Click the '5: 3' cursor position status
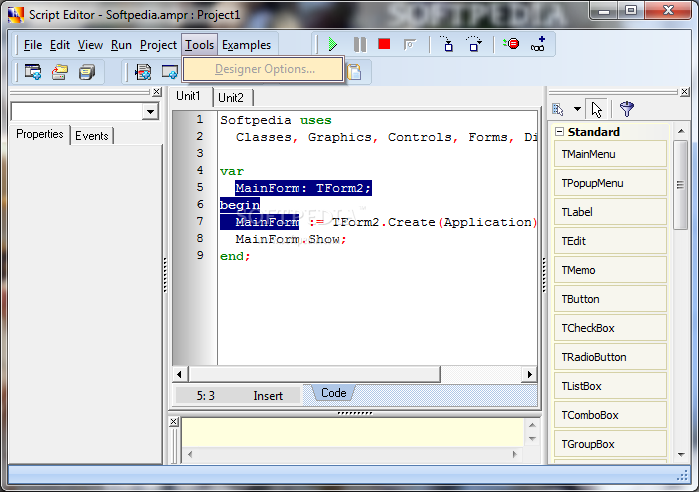Viewport: 699px width, 492px height. click(x=206, y=396)
